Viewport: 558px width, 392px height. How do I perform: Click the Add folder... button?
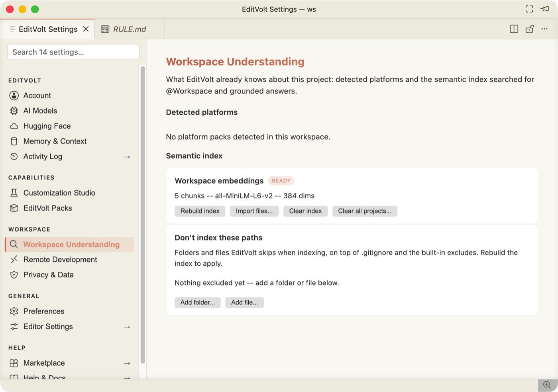[x=198, y=302]
